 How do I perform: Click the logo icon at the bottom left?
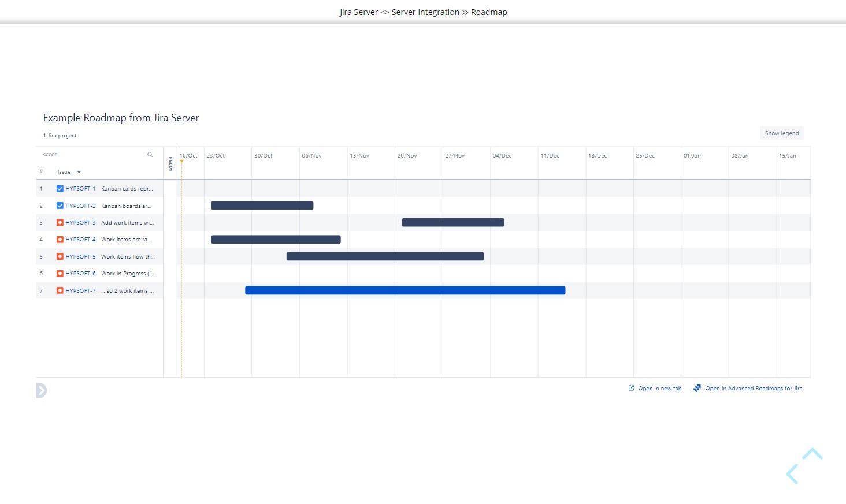(x=41, y=390)
